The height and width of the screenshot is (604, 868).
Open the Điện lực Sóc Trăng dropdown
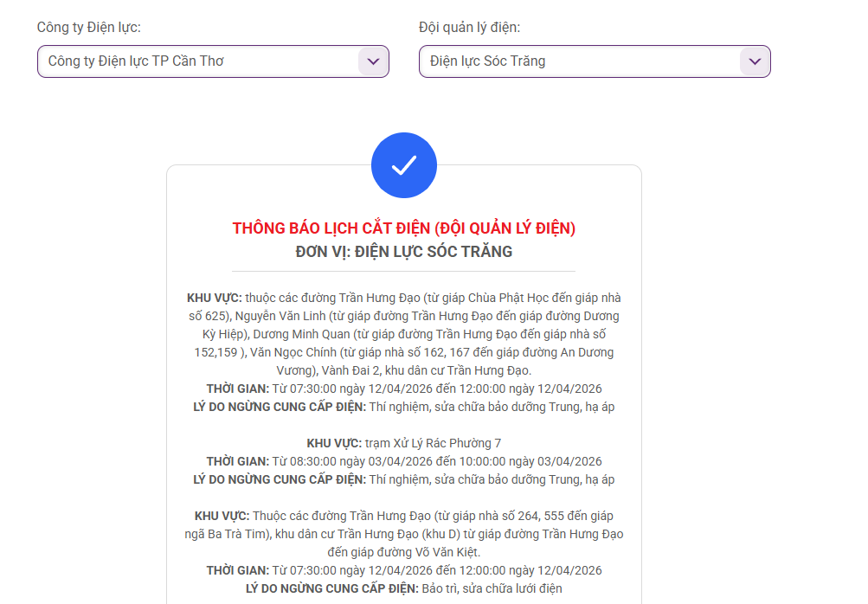[580, 61]
